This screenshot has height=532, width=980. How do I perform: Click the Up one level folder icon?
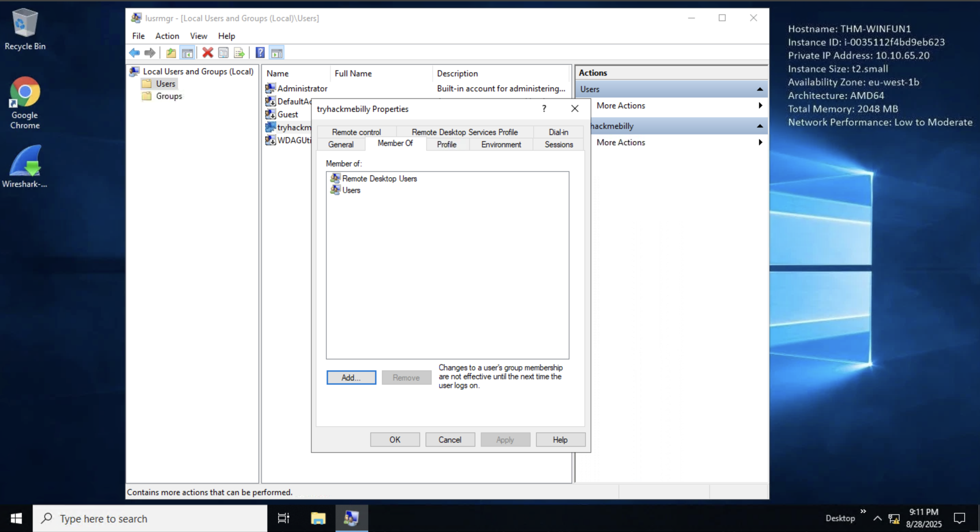[x=171, y=53]
